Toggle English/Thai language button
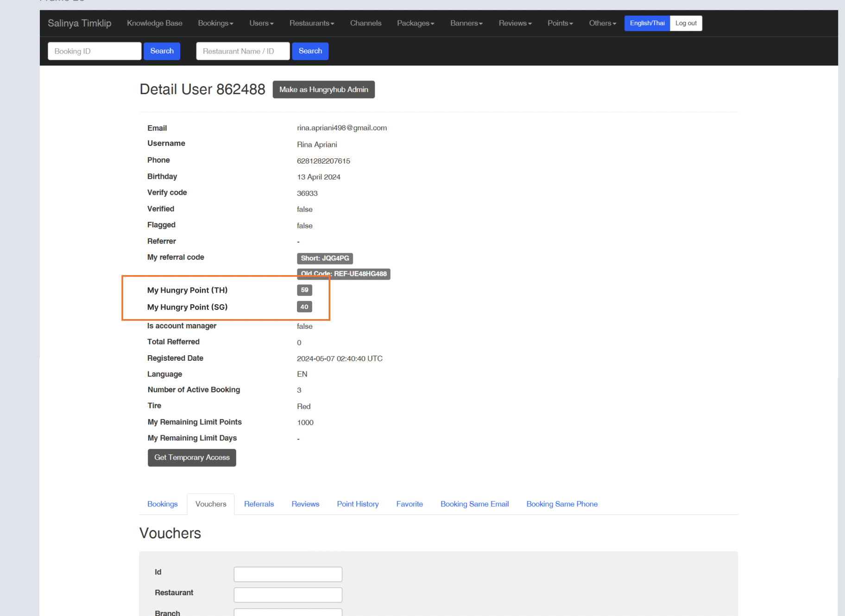 (x=647, y=23)
